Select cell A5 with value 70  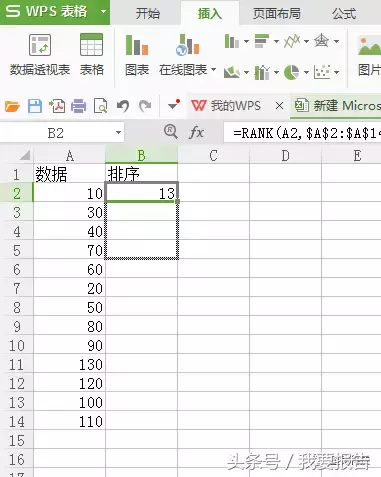coord(69,250)
